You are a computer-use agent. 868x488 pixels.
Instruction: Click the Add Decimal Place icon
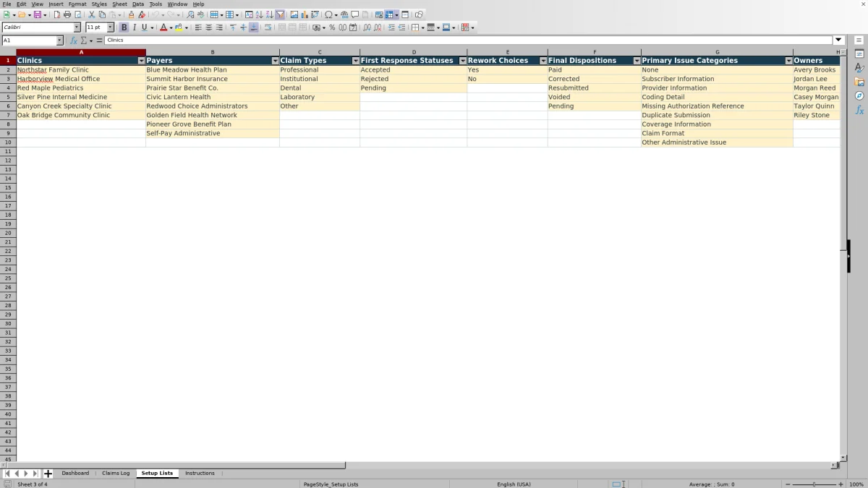click(x=367, y=27)
